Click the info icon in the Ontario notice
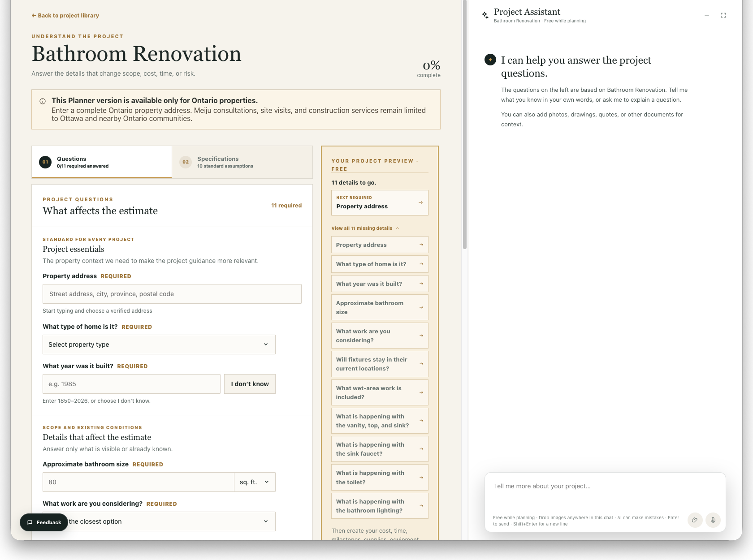 pyautogui.click(x=43, y=101)
